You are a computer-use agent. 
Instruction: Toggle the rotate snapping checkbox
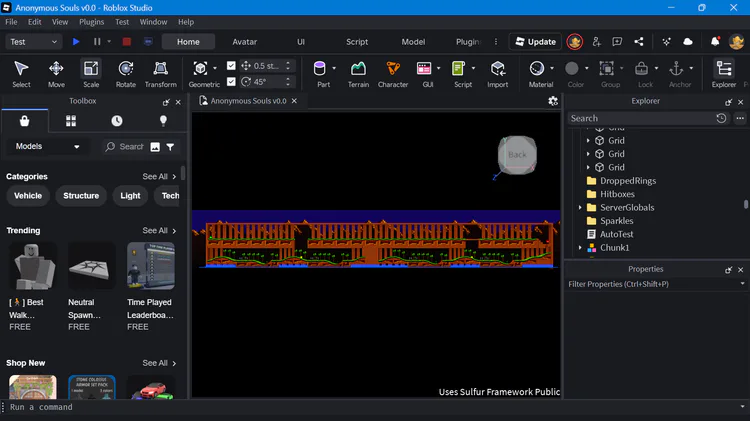pos(231,82)
